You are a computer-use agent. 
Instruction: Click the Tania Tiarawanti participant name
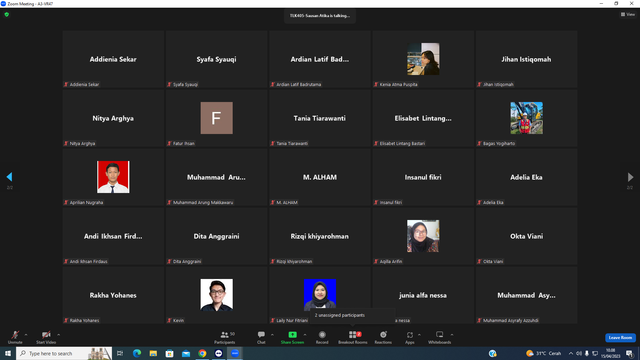point(320,118)
